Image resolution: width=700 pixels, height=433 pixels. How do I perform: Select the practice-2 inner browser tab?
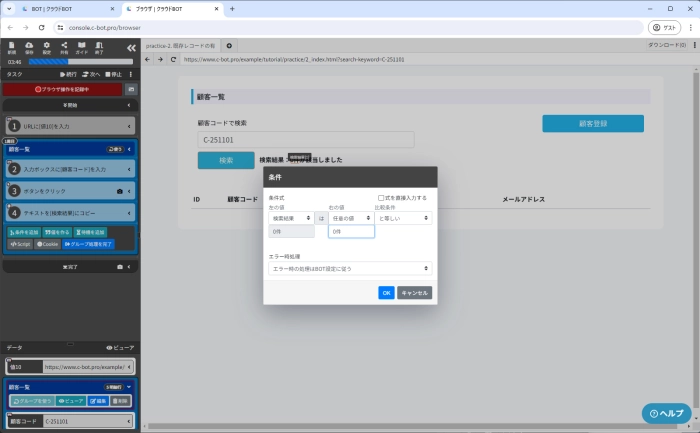tap(180, 46)
